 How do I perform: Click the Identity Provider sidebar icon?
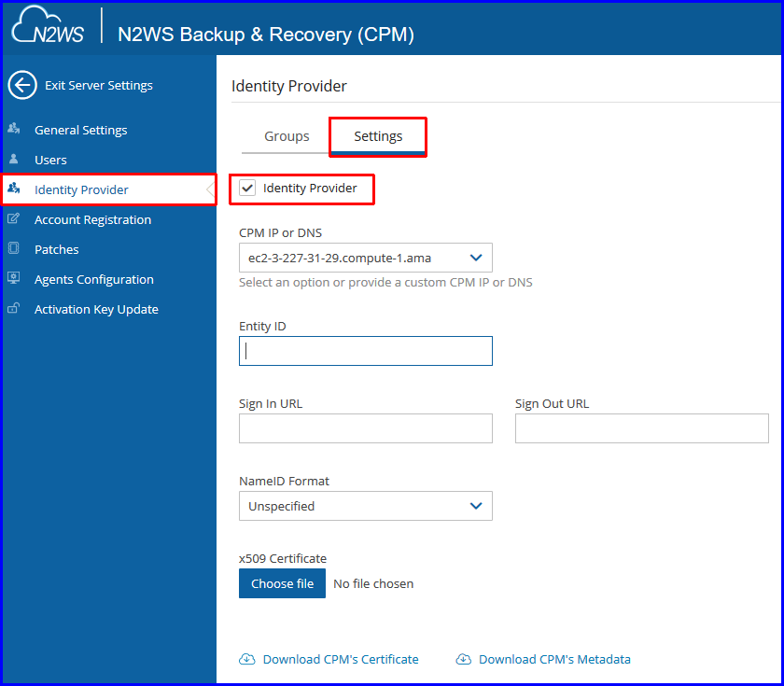pos(13,189)
